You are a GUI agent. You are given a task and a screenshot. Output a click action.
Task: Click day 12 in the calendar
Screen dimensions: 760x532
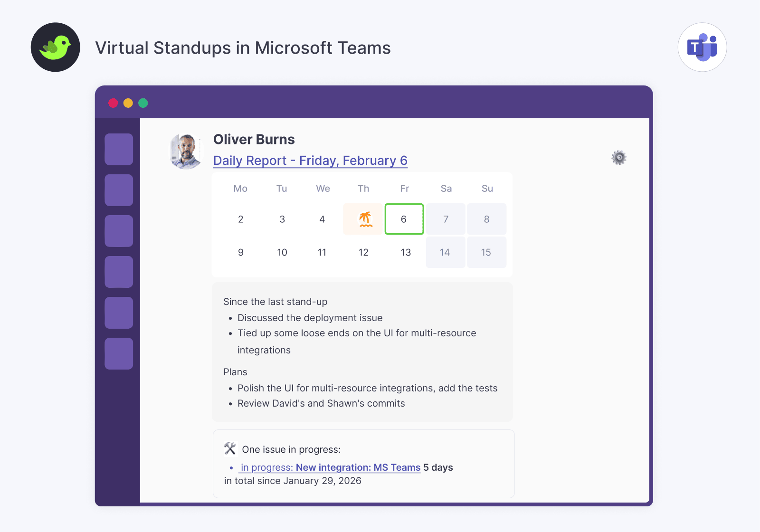(x=363, y=252)
